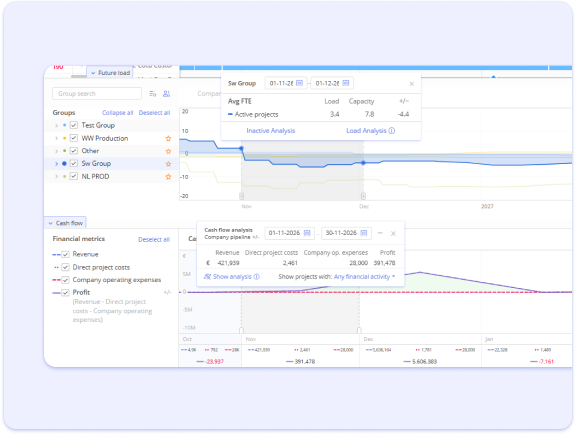
Task: Toggle favorite star for WW Production
Action: [168, 139]
